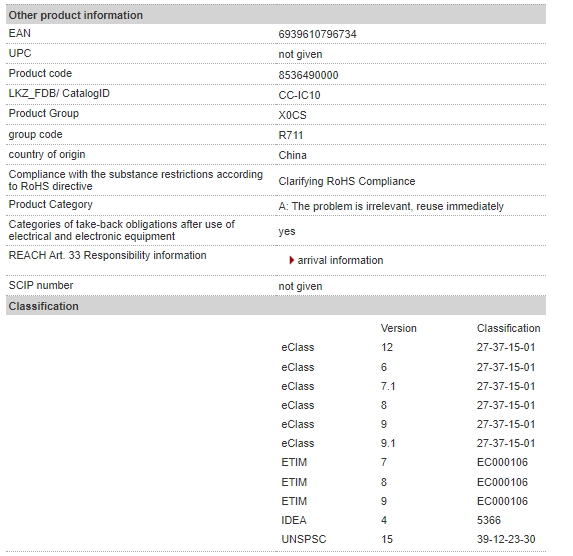This screenshot has width=573, height=556.
Task: Select the eClass version 12 row name
Action: pos(298,348)
